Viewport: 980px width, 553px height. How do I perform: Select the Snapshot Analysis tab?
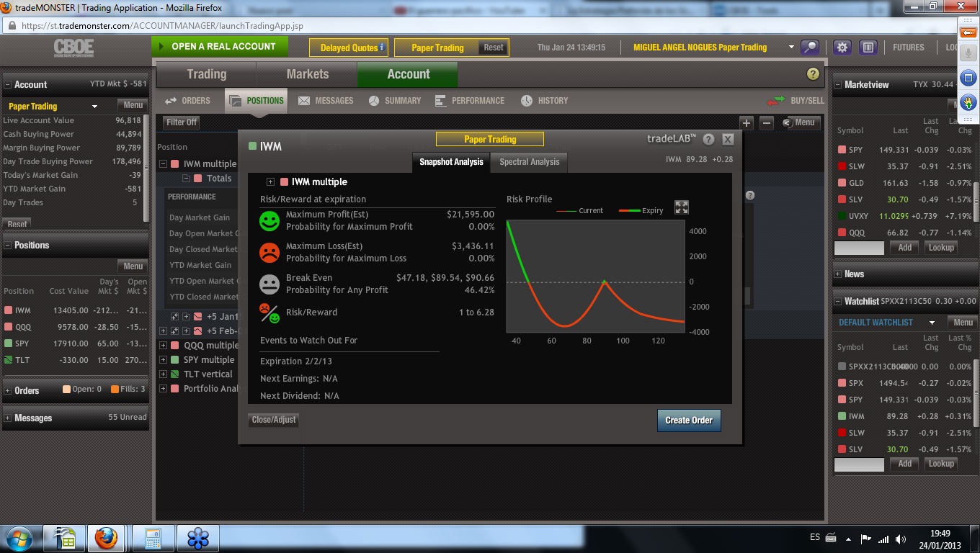pyautogui.click(x=451, y=162)
